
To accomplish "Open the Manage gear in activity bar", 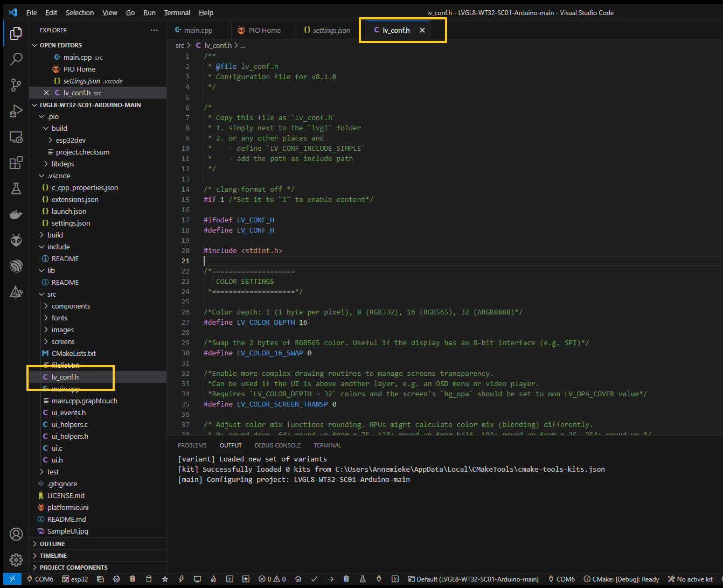I will (x=16, y=560).
